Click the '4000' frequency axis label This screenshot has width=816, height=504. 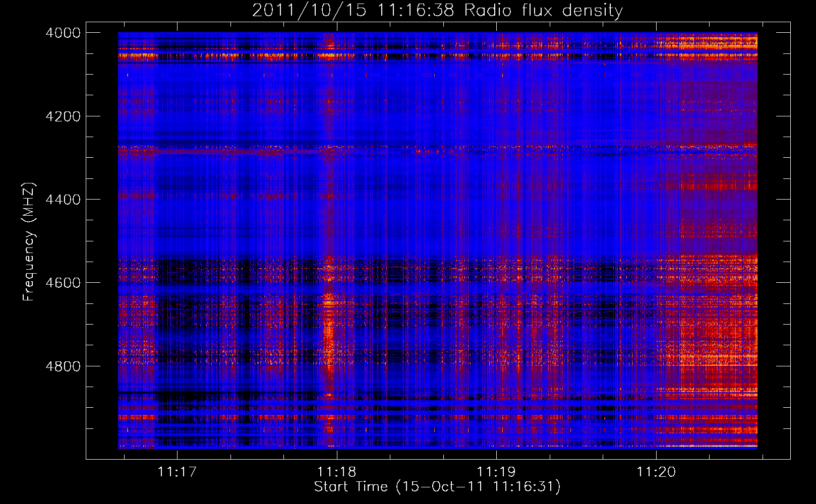(63, 33)
